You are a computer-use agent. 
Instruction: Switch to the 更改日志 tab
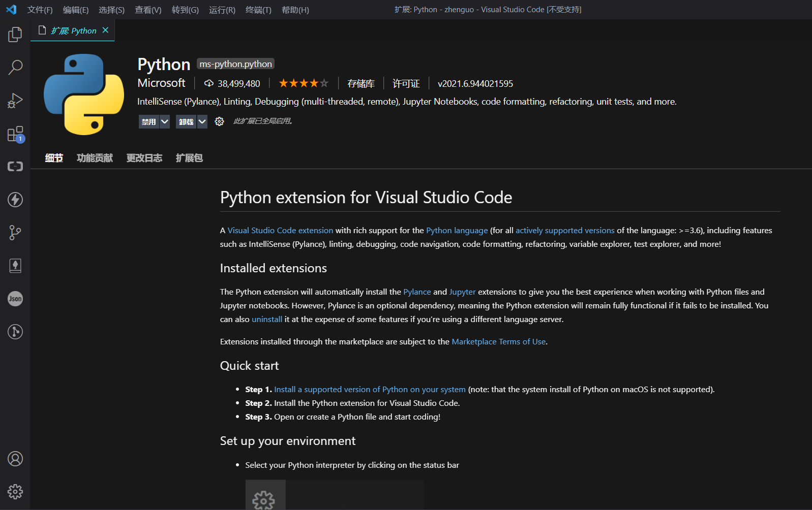point(144,158)
